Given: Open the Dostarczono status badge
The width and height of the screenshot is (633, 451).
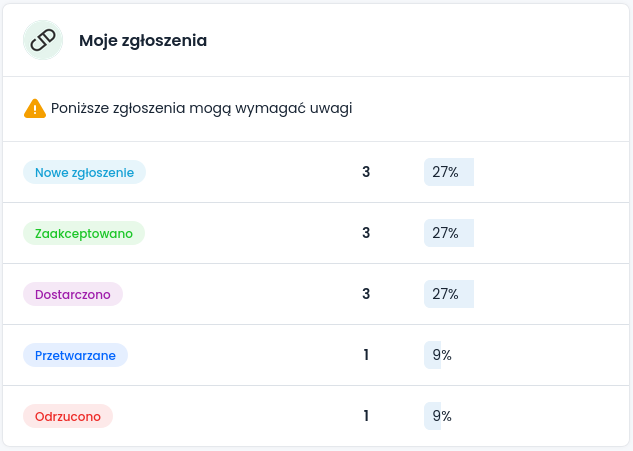Looking at the screenshot, I should pyautogui.click(x=73, y=294).
